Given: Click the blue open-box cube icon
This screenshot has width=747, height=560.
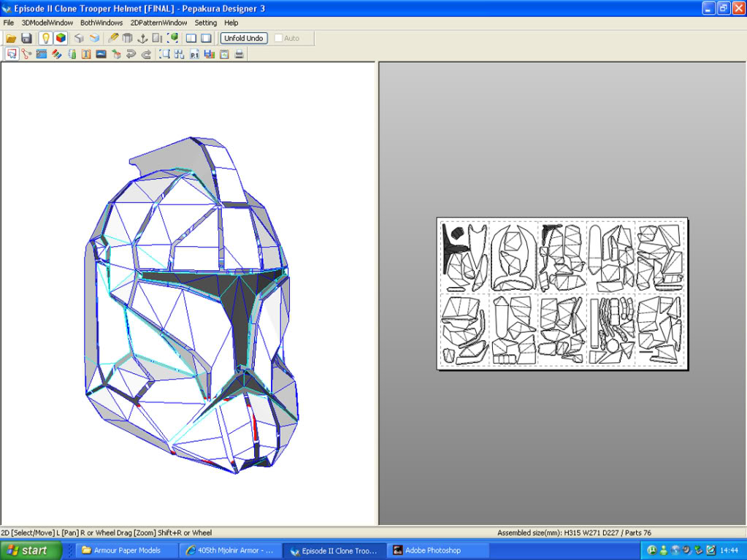Looking at the screenshot, I should tap(94, 38).
